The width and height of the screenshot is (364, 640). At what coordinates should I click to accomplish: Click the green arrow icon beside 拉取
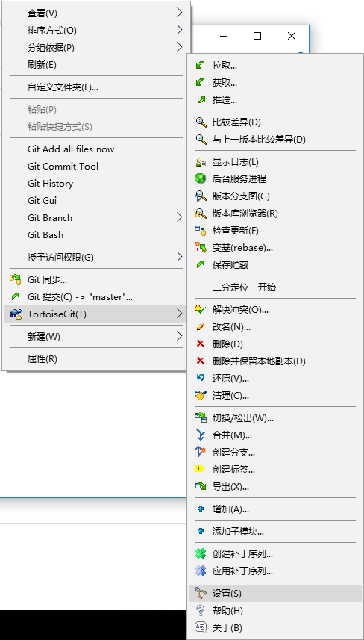(200, 65)
